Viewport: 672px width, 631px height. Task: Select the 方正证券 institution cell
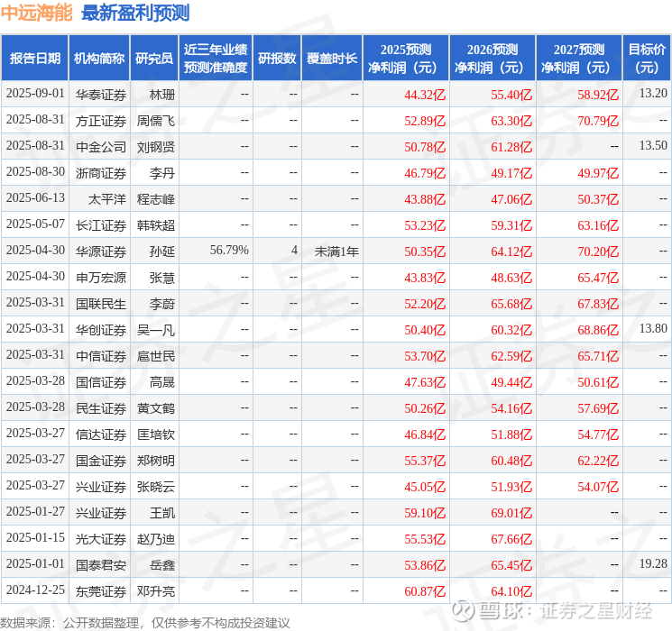click(x=101, y=121)
